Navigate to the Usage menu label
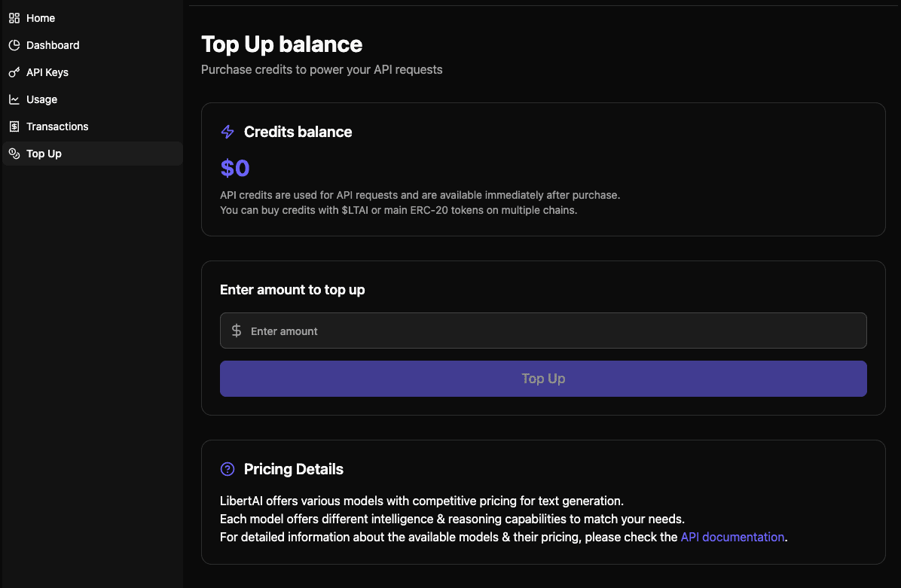The width and height of the screenshot is (901, 588). pyautogui.click(x=41, y=99)
